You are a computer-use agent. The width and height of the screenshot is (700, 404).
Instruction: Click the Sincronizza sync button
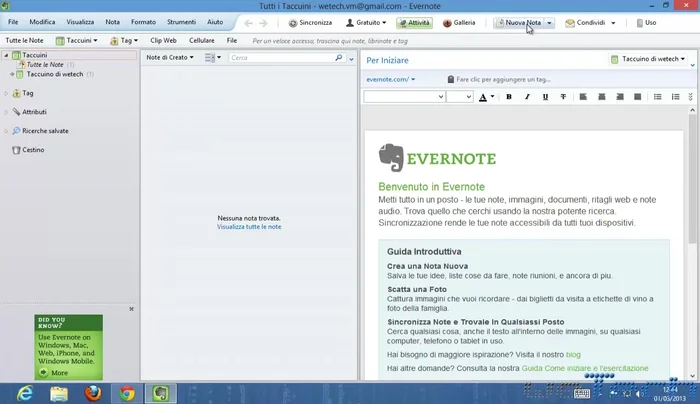point(309,22)
